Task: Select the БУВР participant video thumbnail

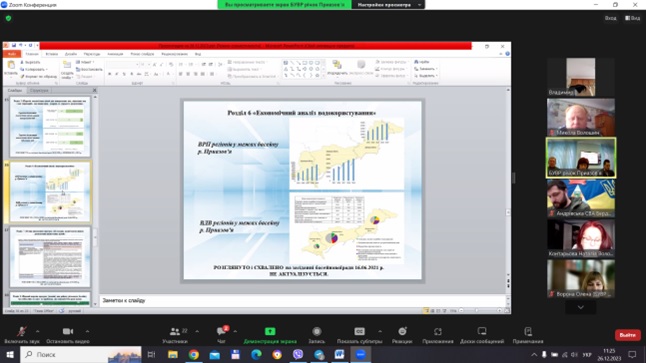Action: point(581,158)
